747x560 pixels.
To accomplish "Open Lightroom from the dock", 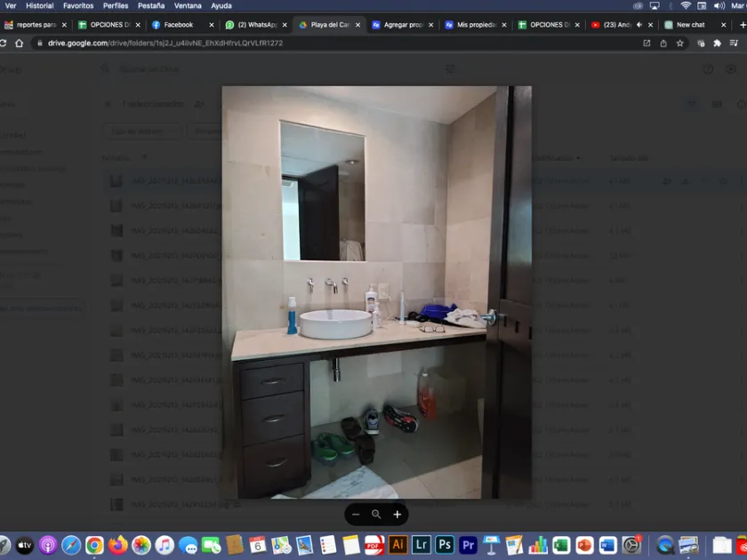I will 422,545.
